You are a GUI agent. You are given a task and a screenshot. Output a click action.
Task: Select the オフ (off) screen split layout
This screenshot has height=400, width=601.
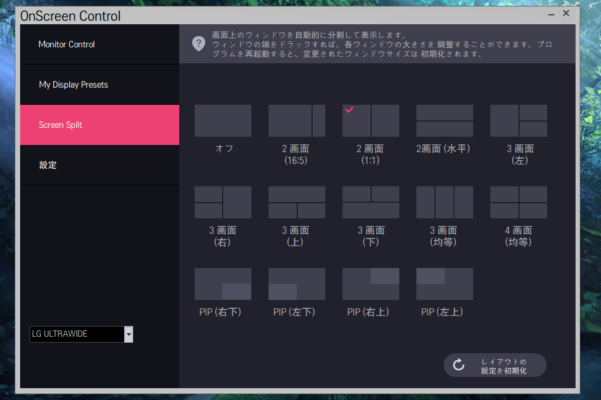point(223,121)
